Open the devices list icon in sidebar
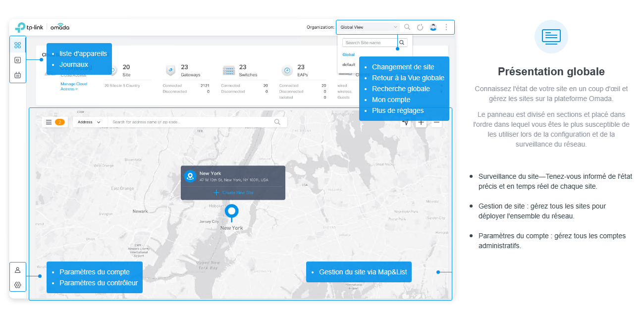The width and height of the screenshot is (644, 314). [x=18, y=60]
